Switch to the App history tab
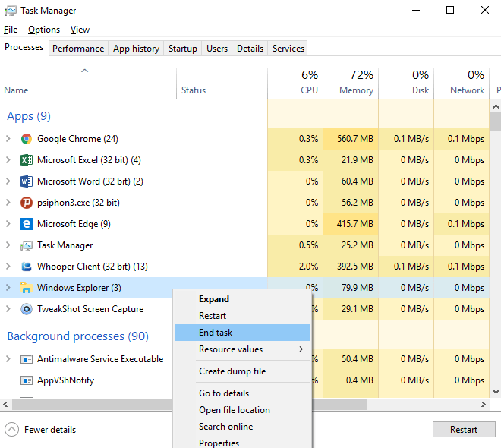This screenshot has width=501, height=448. 136,49
